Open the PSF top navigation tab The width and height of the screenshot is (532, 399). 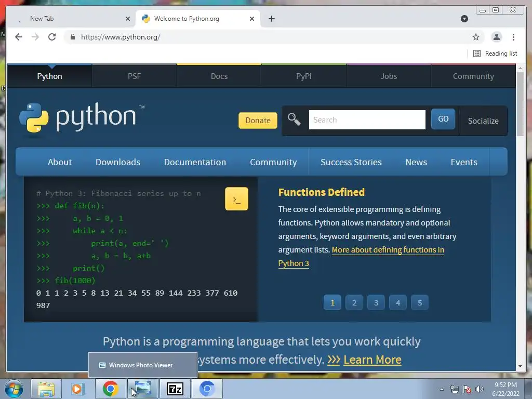coord(134,76)
